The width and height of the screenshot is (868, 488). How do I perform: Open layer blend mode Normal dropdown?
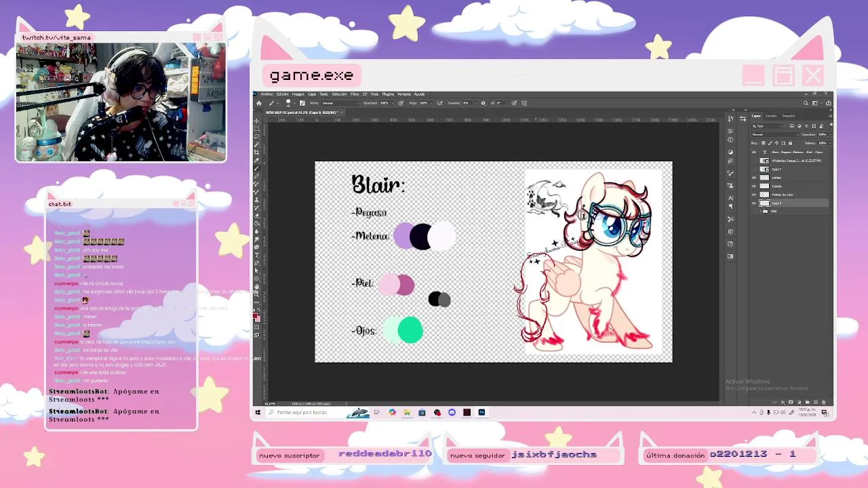pyautogui.click(x=775, y=134)
